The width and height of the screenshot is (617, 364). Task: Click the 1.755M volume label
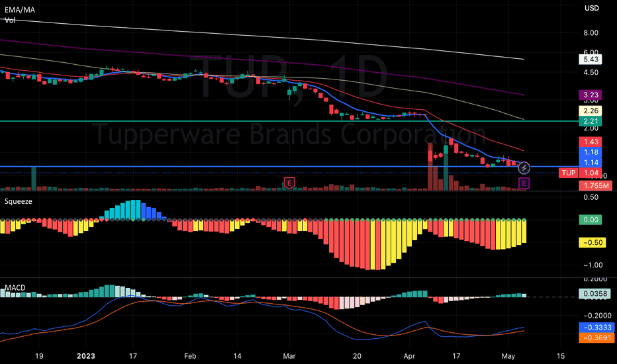(595, 186)
